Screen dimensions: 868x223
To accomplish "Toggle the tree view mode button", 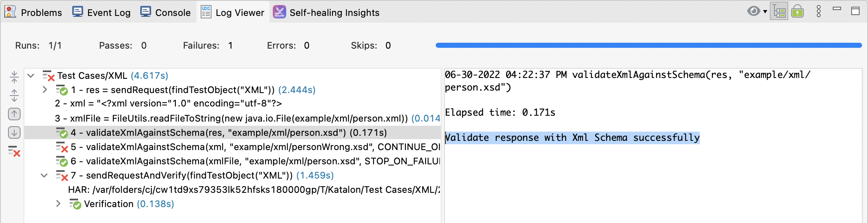I will [779, 11].
